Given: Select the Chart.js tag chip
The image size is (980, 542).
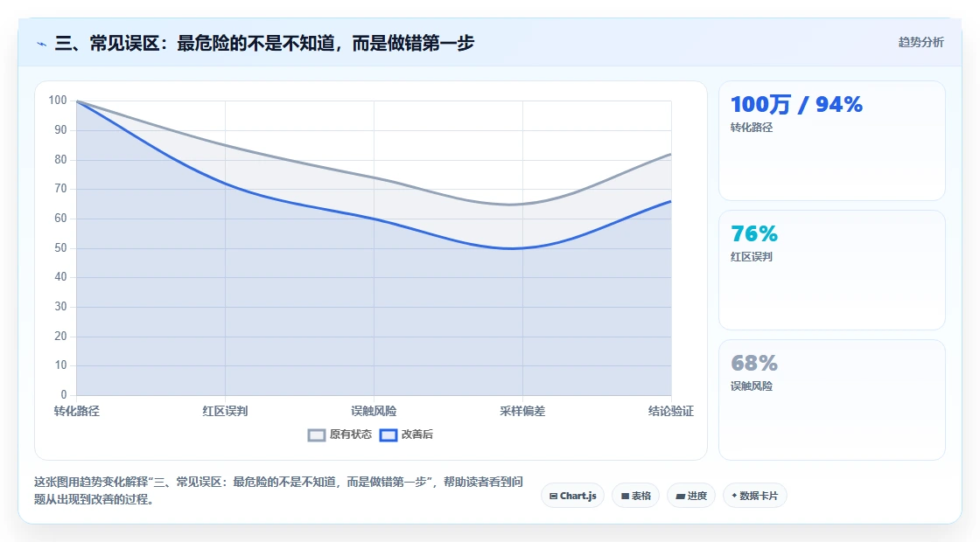Looking at the screenshot, I should click(572, 496).
